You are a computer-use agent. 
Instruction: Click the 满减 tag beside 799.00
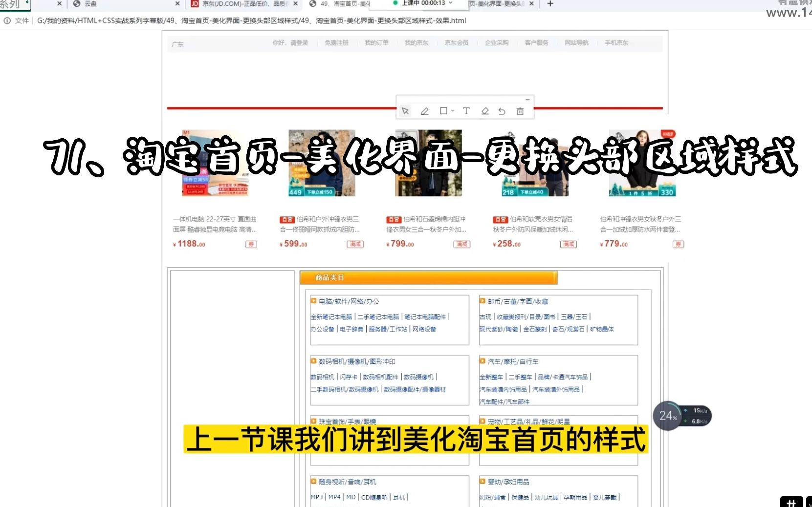point(462,244)
